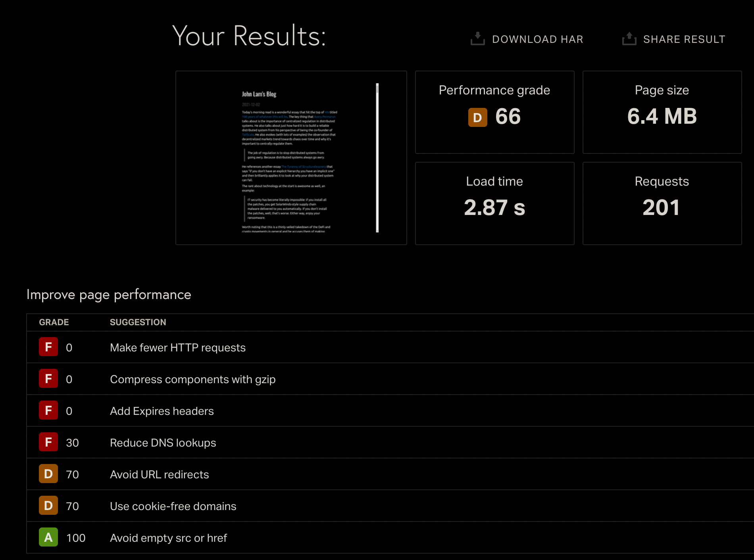This screenshot has height=560, width=754.
Task: Click the D badge beside Avoid URL redirects
Action: point(48,474)
